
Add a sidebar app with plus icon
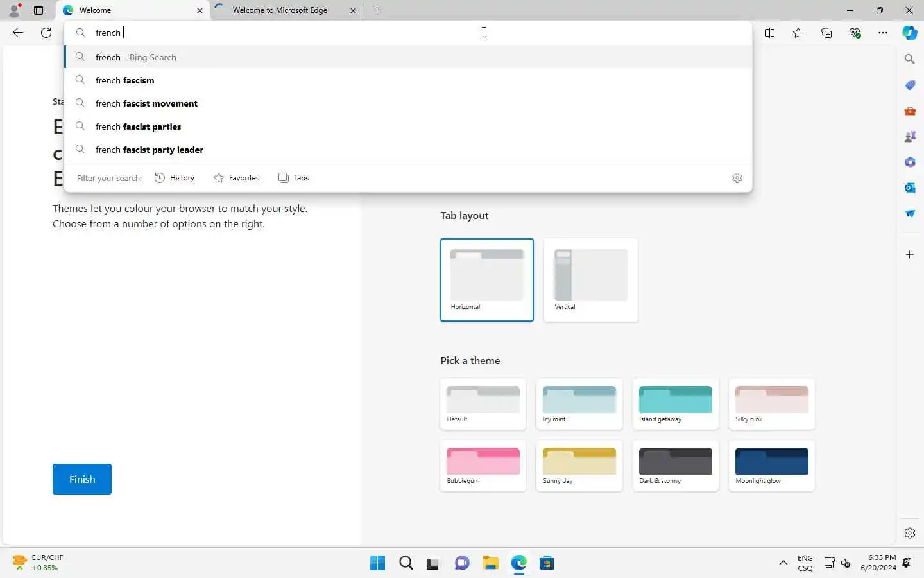909,255
